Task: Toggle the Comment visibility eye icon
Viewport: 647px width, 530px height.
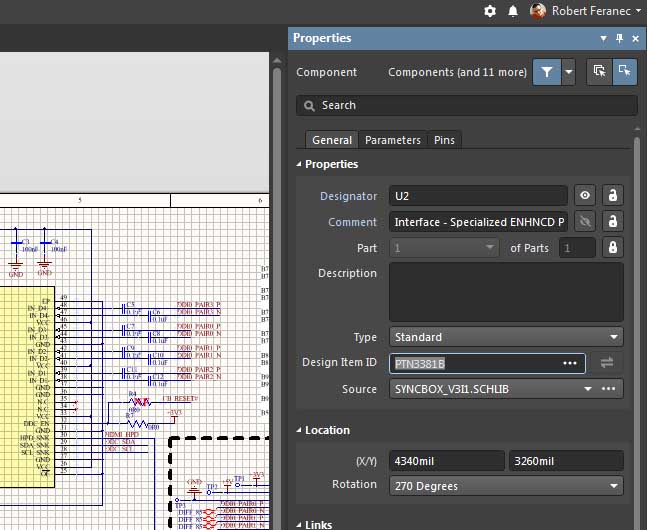Action: tap(586, 222)
